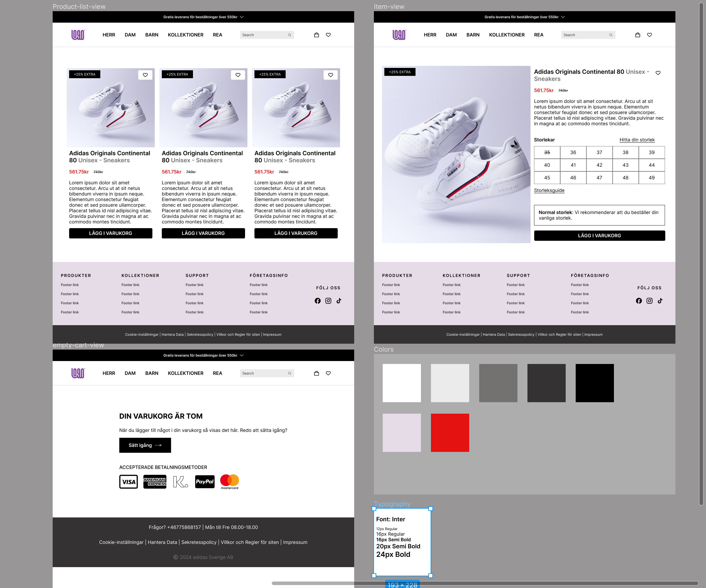Click Impressum link in Item-view footer
The image size is (706, 588).
click(x=593, y=335)
